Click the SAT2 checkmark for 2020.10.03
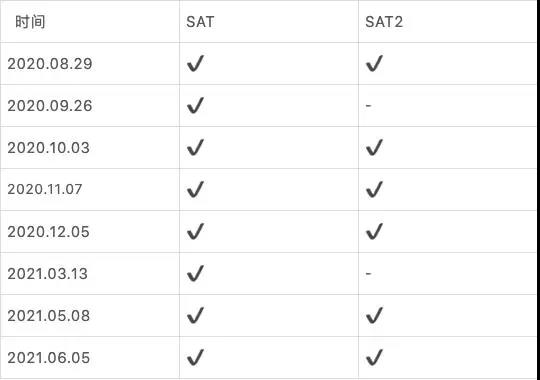The image size is (540, 380). (x=374, y=147)
